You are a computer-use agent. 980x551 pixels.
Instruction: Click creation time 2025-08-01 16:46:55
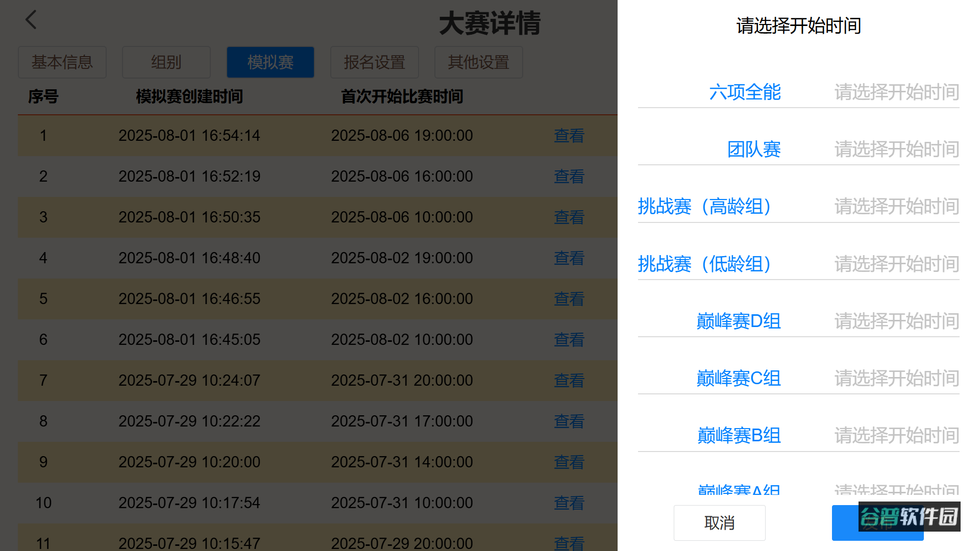(x=189, y=299)
